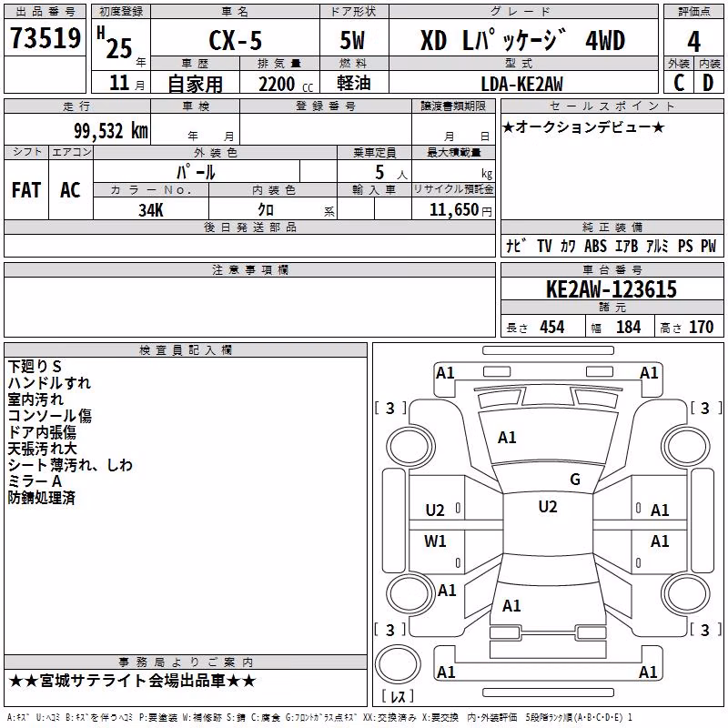Click the interior grade D cell

[709, 83]
